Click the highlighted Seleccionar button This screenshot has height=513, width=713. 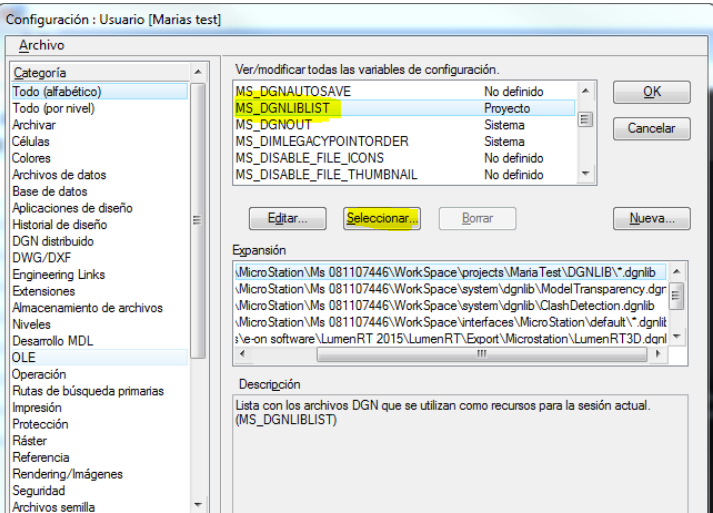(x=381, y=218)
